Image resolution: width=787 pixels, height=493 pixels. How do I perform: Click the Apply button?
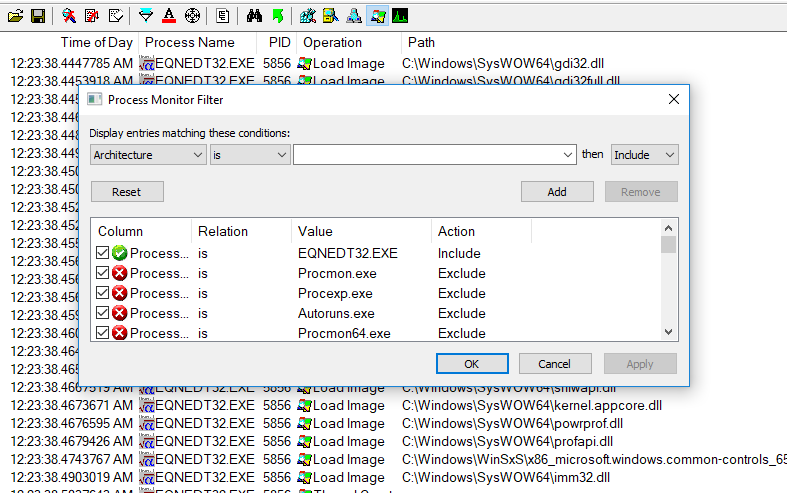[x=640, y=363]
